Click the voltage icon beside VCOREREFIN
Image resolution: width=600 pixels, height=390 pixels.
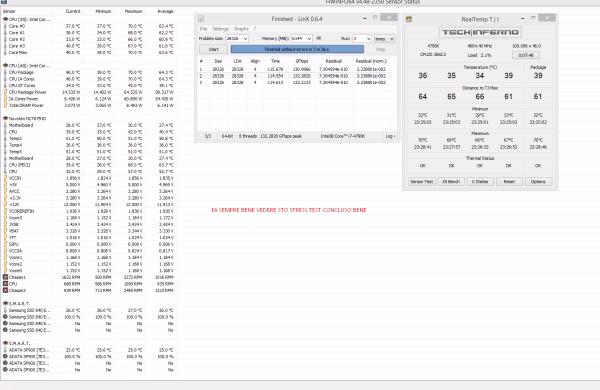(x=5, y=211)
